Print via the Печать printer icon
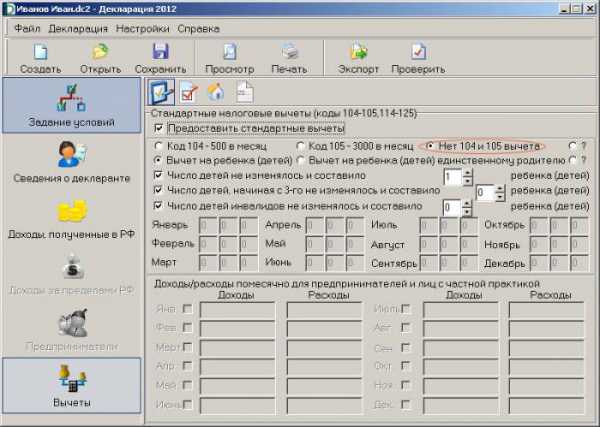This screenshot has width=600, height=427. tap(290, 52)
